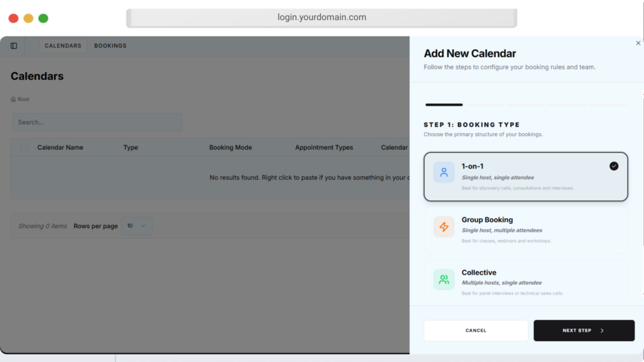
Task: Close the Add New Calendar panel
Action: (638, 43)
